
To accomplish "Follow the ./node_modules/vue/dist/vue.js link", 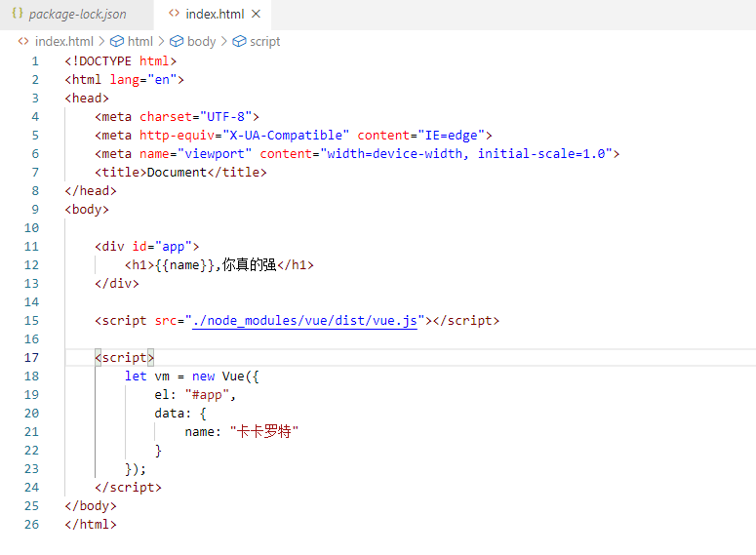I will pyautogui.click(x=305, y=321).
